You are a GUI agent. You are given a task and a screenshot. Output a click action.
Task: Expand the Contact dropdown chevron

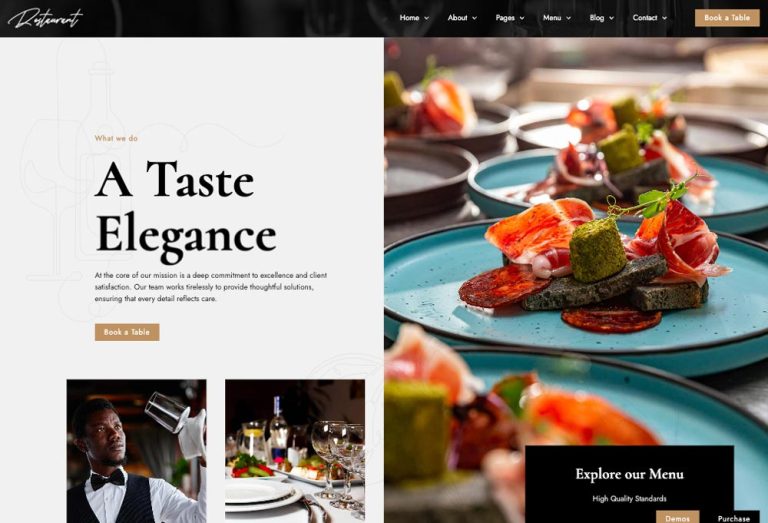(665, 18)
